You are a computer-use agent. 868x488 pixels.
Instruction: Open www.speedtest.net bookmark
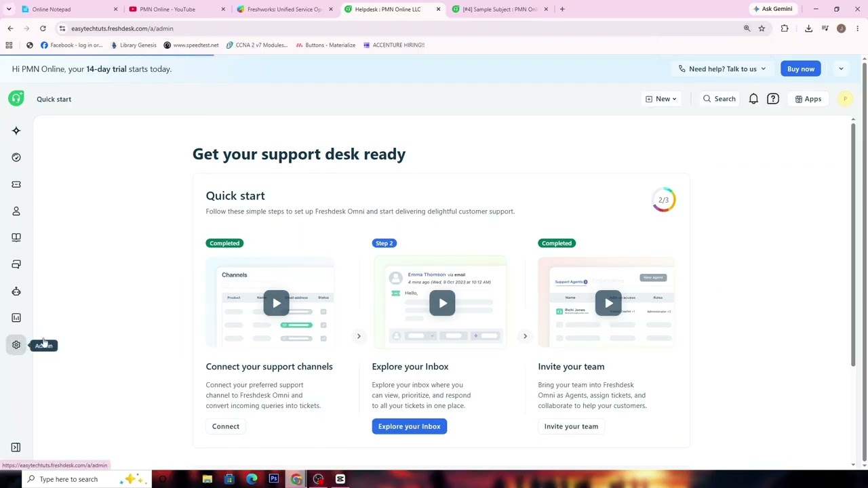click(x=191, y=45)
